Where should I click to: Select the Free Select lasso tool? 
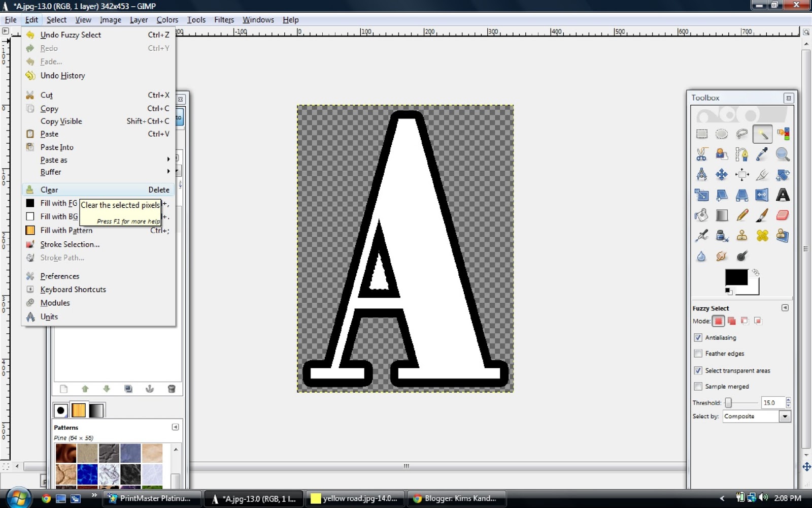pyautogui.click(x=742, y=134)
